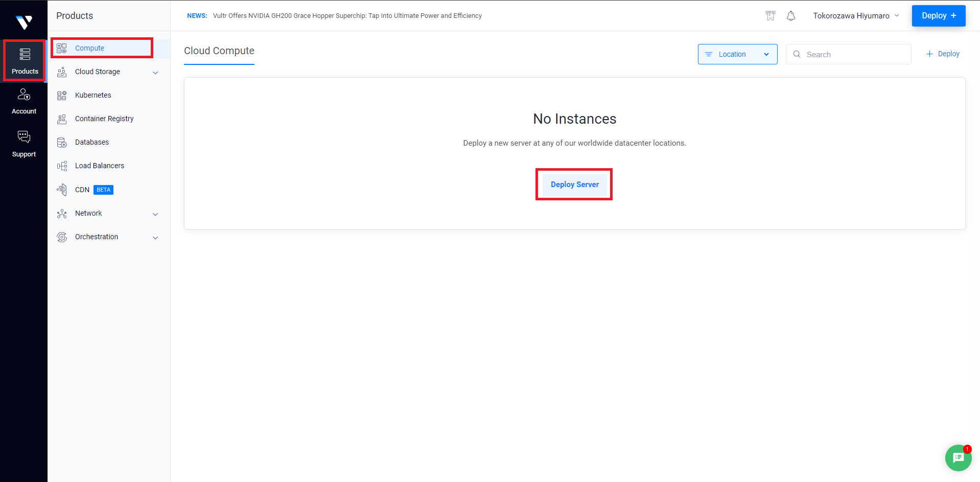Focus the Search input field
Image resolution: width=980 pixels, height=482 pixels.
848,54
